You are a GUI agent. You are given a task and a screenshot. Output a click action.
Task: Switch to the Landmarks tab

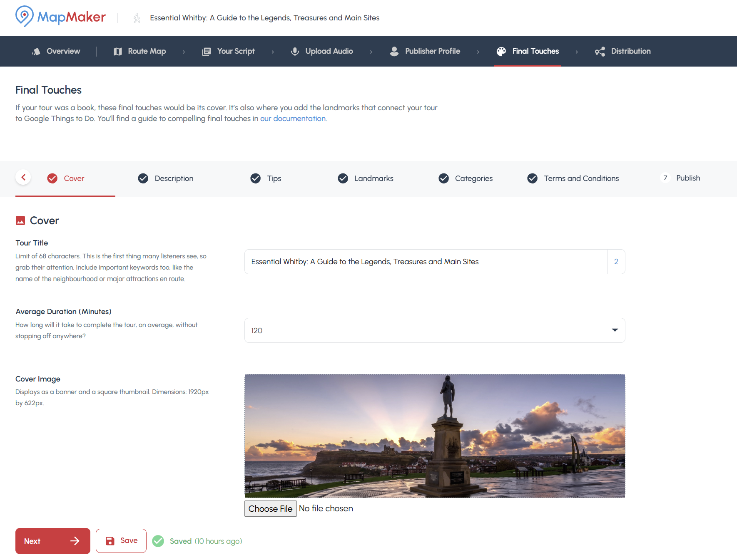366,178
